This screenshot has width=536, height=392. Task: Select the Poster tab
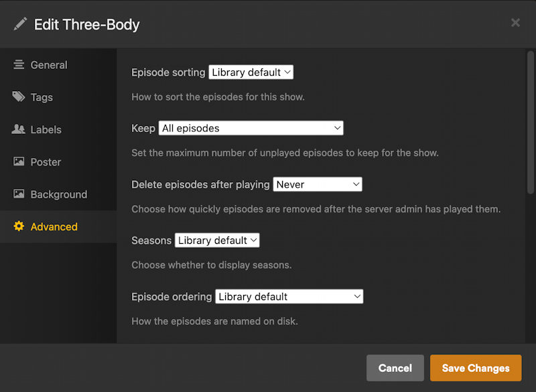[x=58, y=161]
